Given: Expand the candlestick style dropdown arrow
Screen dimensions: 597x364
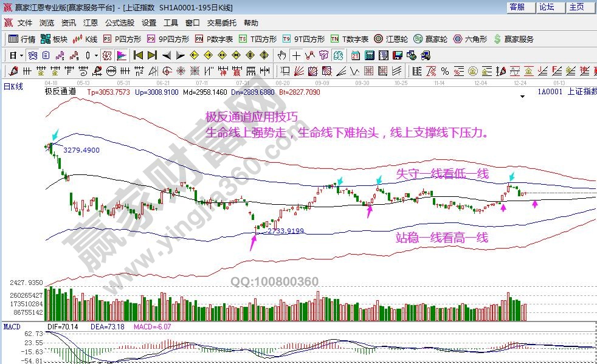Looking at the screenshot, I should click(96, 55).
